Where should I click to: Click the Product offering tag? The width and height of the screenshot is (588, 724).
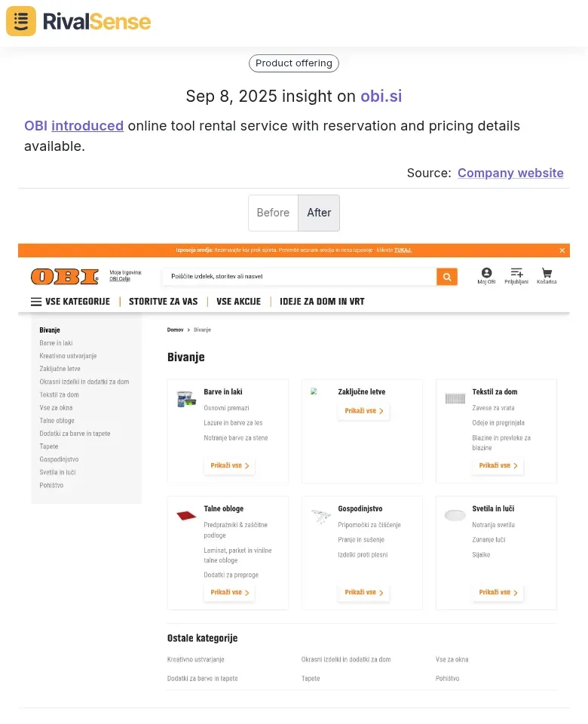294,63
